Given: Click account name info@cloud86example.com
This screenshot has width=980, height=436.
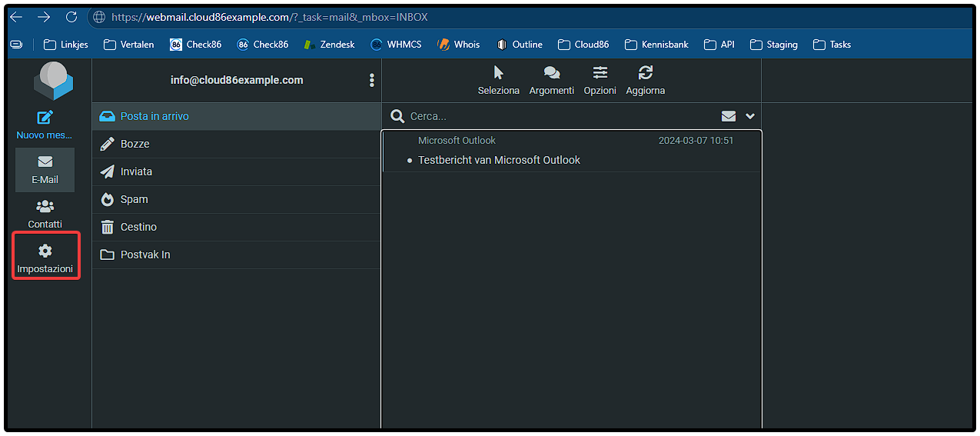Looking at the screenshot, I should [x=237, y=80].
